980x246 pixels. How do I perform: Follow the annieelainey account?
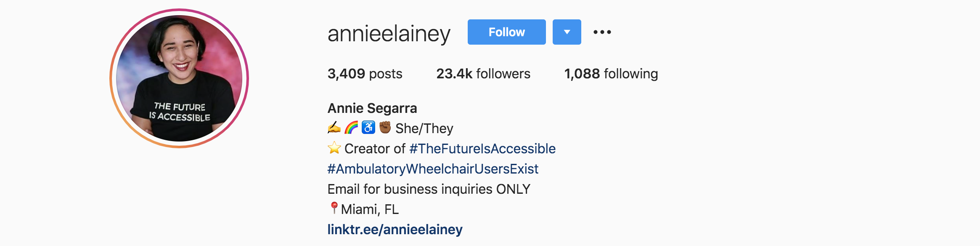pyautogui.click(x=506, y=32)
